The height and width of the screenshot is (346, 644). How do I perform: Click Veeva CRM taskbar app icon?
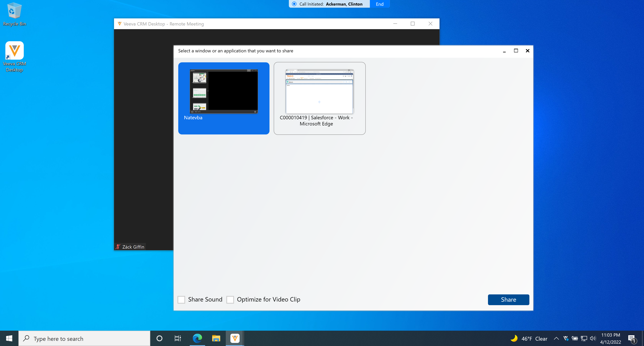click(x=234, y=338)
